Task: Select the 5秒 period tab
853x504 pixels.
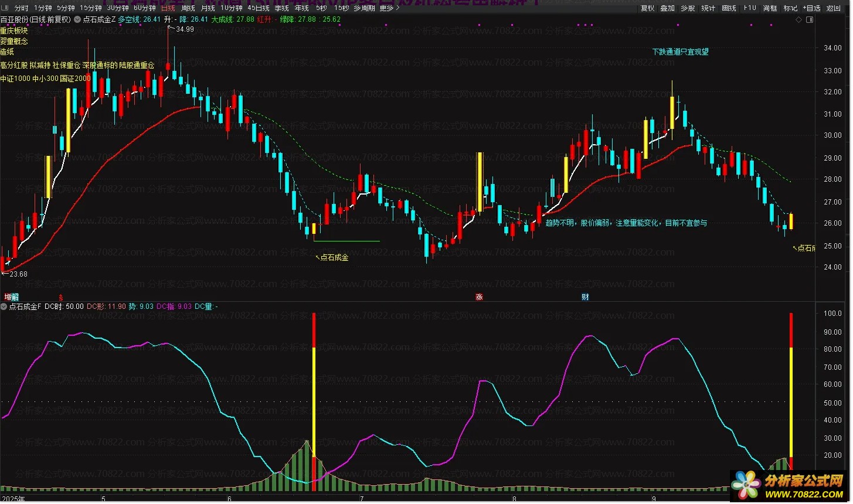Action: coord(321,8)
